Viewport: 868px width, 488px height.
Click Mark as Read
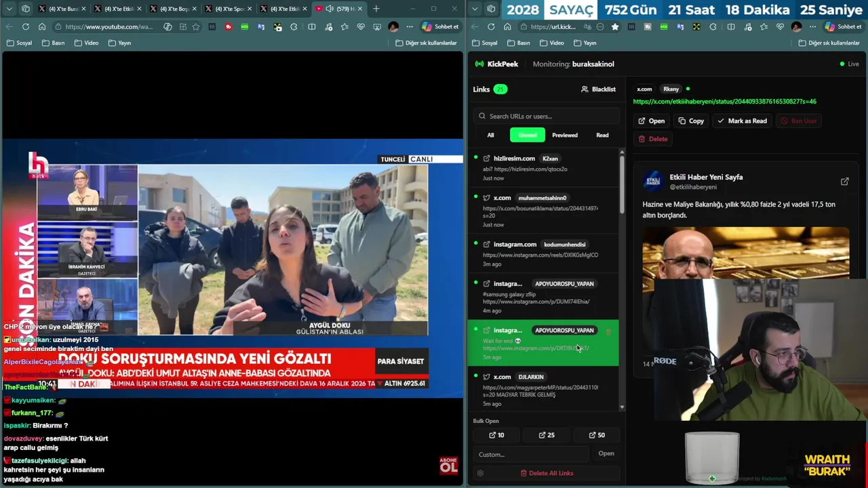(742, 121)
